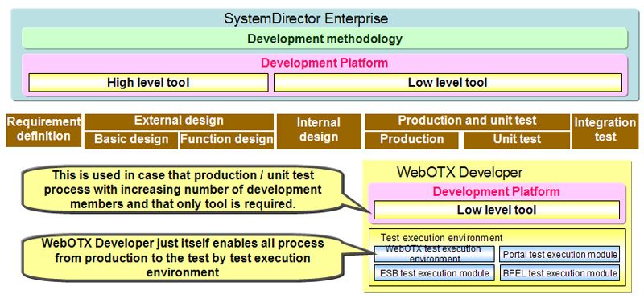Click the External design phase header
This screenshot has width=644, height=303.
pos(179,121)
